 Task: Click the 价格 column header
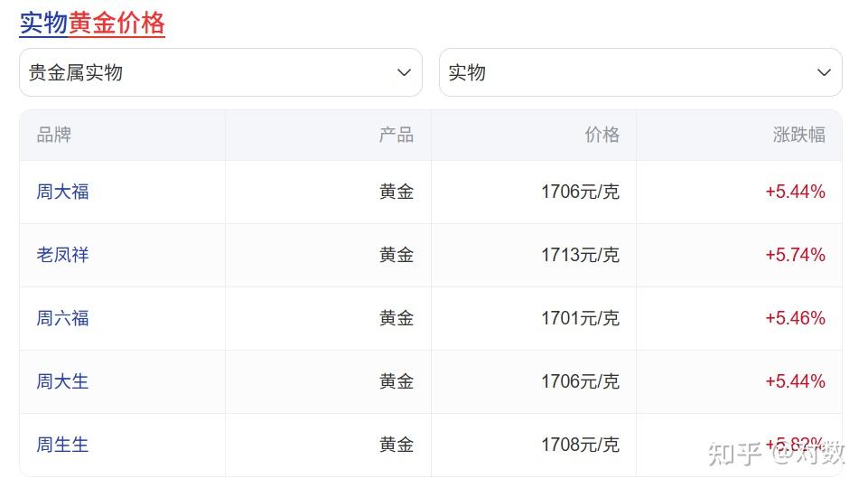point(602,136)
